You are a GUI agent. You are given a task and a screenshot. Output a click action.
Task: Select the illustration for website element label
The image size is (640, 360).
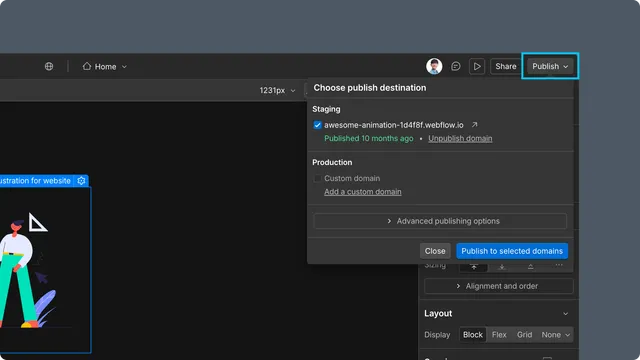(35, 180)
